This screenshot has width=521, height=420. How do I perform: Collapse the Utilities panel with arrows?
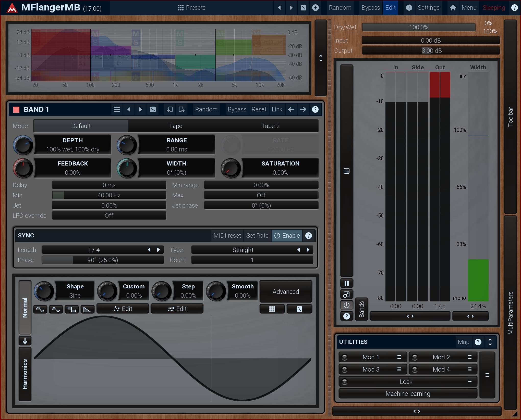pos(490,342)
